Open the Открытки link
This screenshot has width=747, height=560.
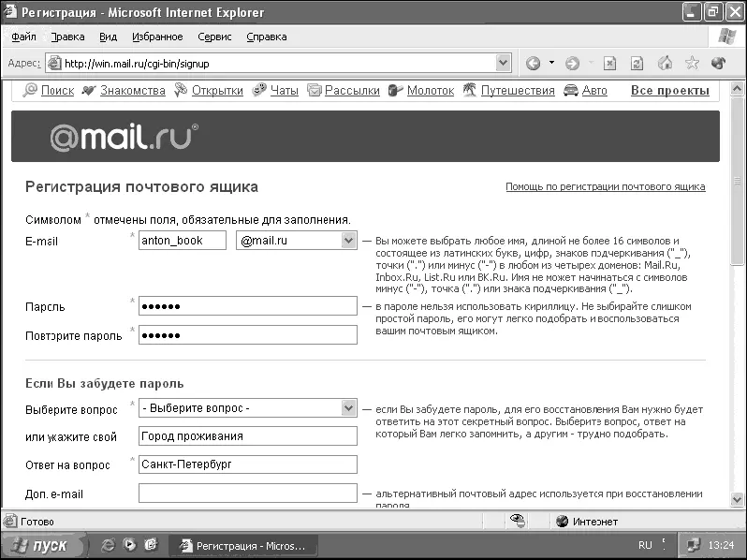coord(217,90)
